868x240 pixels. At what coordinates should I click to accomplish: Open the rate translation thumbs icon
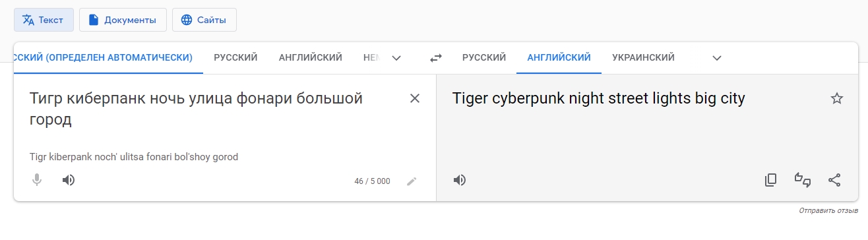click(802, 180)
